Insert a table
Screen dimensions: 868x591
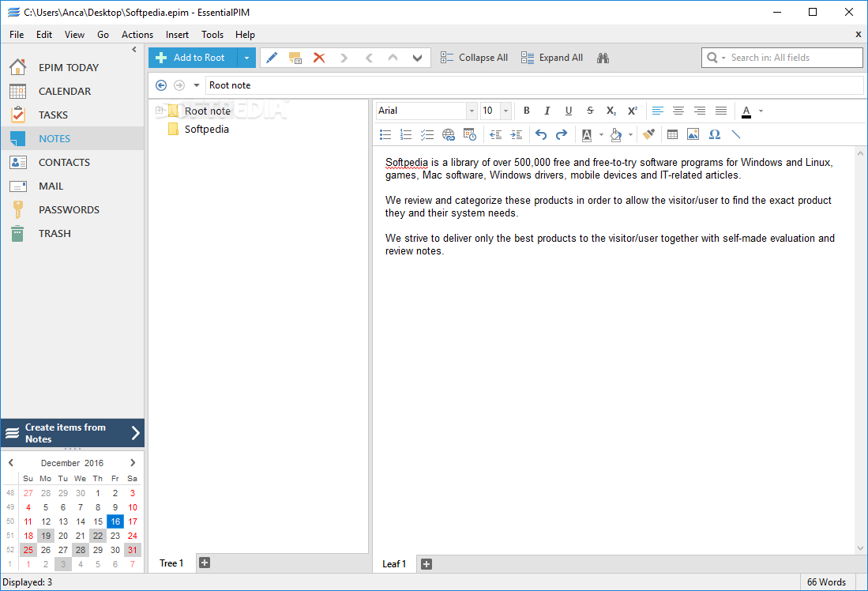[x=673, y=134]
